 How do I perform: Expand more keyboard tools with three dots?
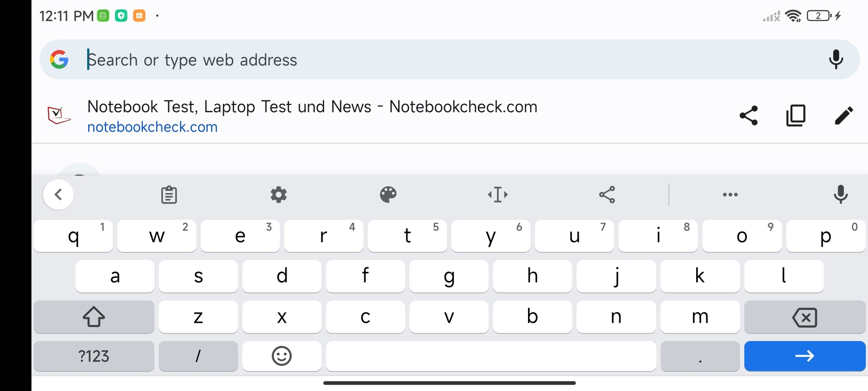730,195
